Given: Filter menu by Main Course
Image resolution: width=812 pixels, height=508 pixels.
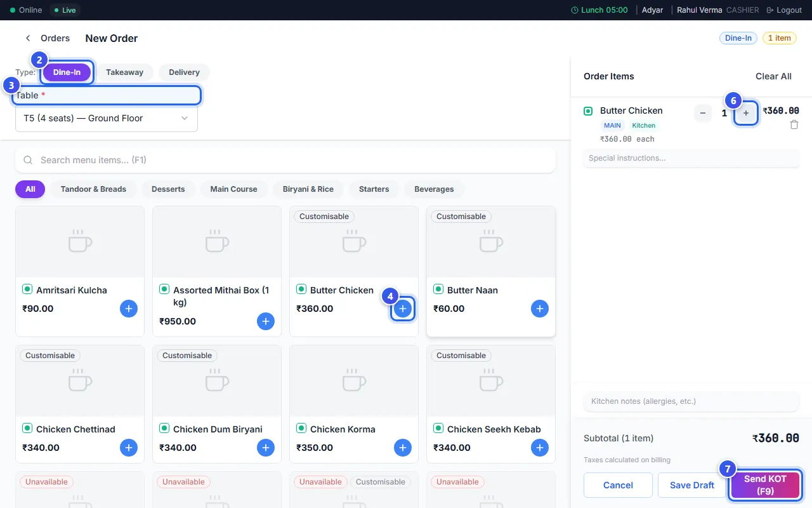Looking at the screenshot, I should (233, 189).
